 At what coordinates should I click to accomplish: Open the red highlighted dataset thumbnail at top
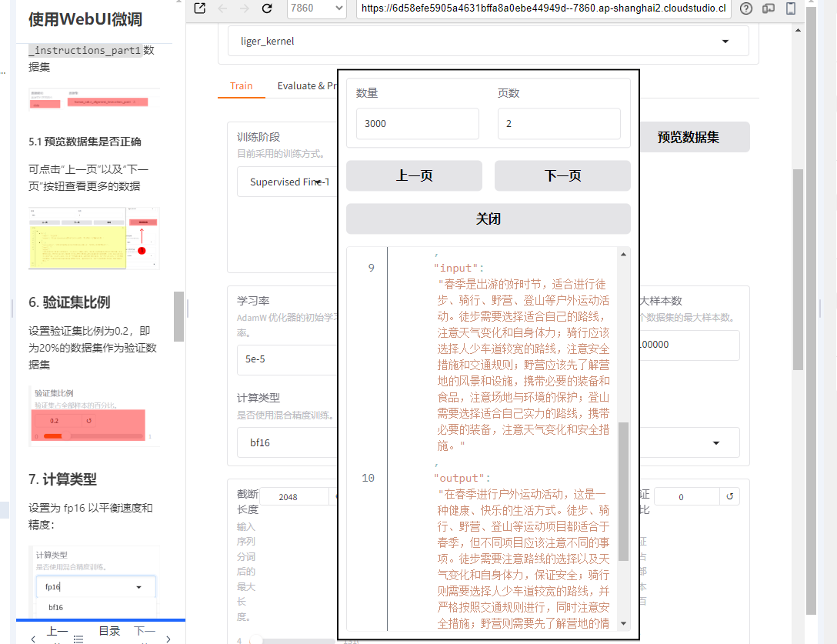click(x=94, y=100)
